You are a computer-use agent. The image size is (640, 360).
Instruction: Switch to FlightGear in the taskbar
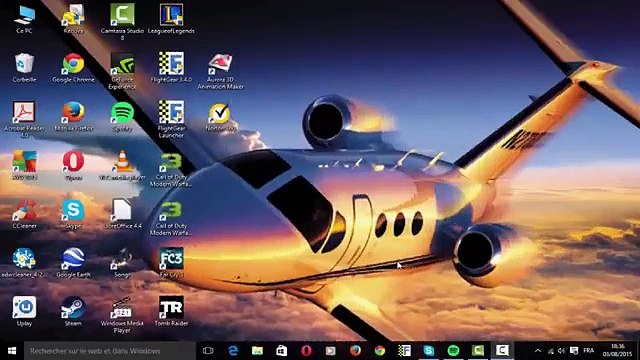[404, 351]
